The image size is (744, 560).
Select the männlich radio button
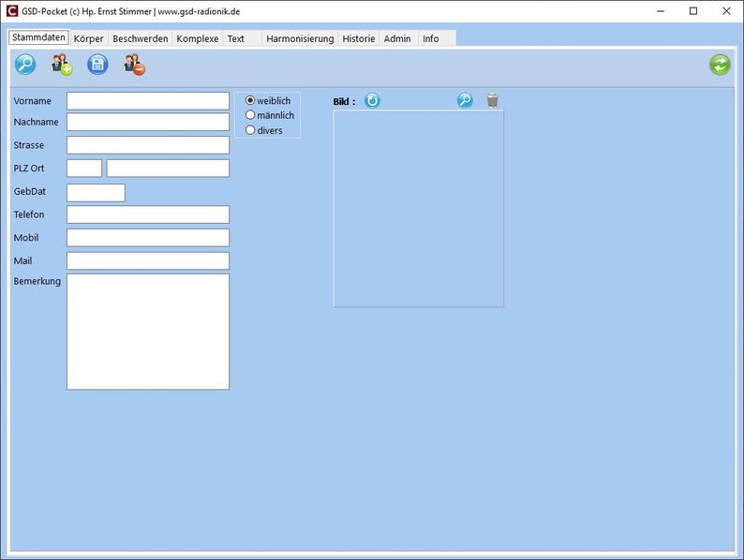pyautogui.click(x=250, y=115)
